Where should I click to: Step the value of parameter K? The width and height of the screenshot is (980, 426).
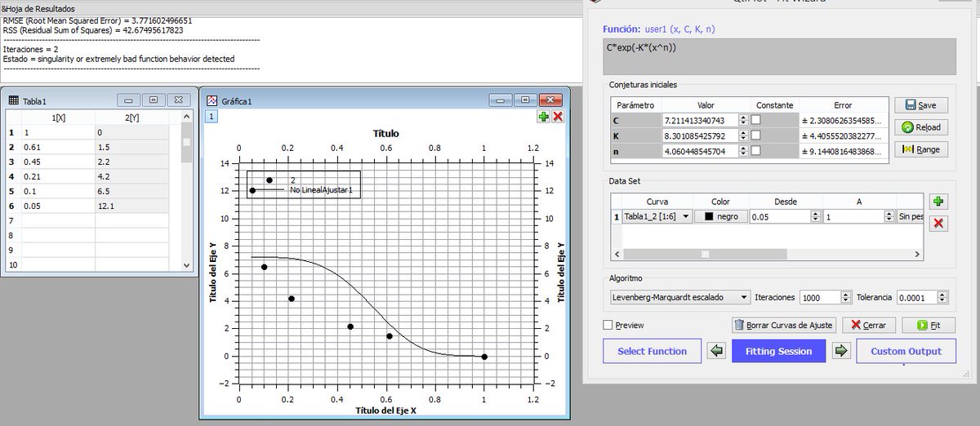point(743,135)
